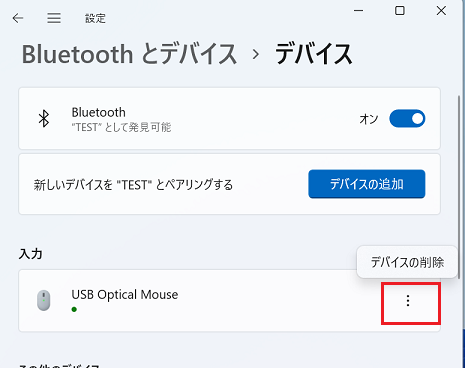Go back using the arrow icon

click(x=18, y=18)
